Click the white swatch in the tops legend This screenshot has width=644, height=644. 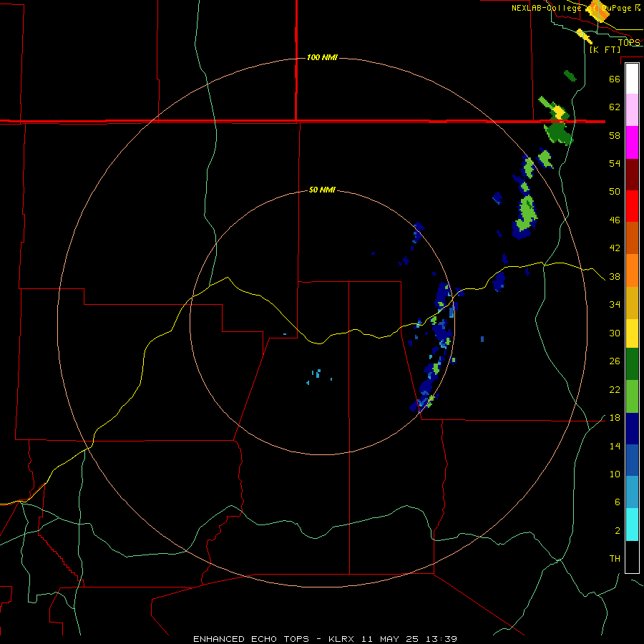tap(632, 79)
